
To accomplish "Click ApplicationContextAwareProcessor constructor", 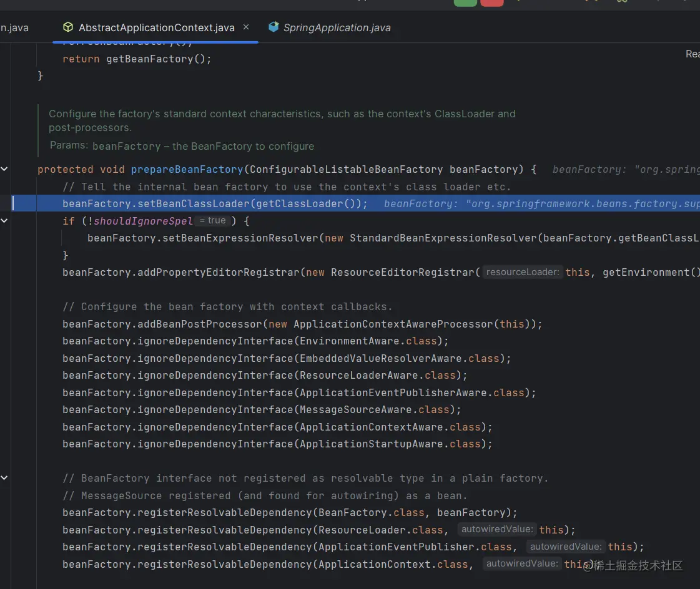I will click(x=393, y=324).
